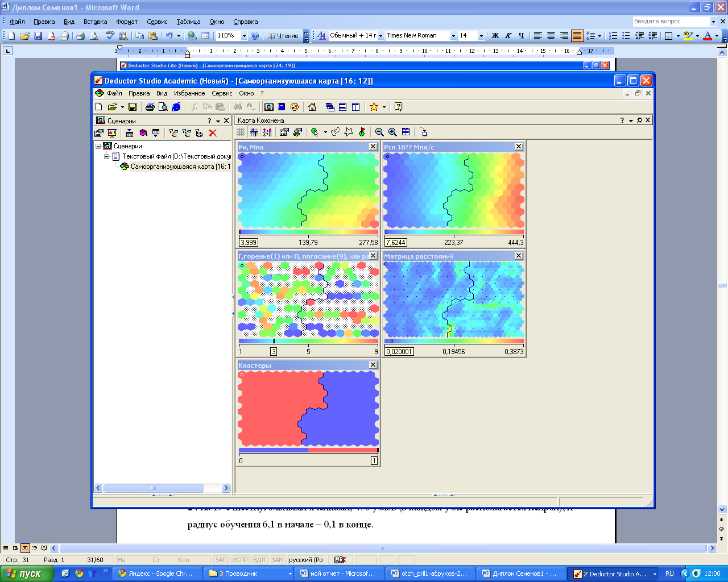Viewport: 728px width, 582px height.
Task: Toggle the cell hash-grid display button in map toolbar
Action: tap(241, 132)
